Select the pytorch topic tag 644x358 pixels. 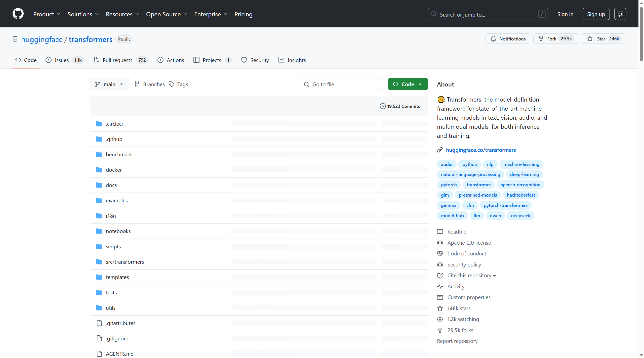tap(449, 185)
